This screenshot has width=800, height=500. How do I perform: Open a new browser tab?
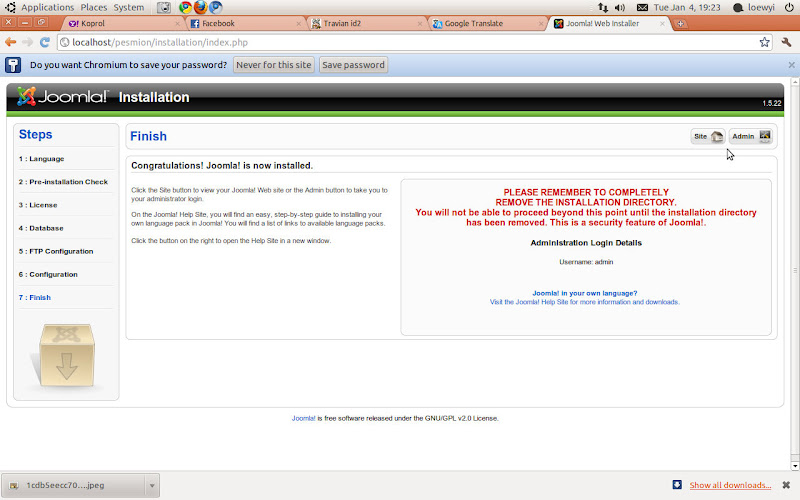pos(681,23)
